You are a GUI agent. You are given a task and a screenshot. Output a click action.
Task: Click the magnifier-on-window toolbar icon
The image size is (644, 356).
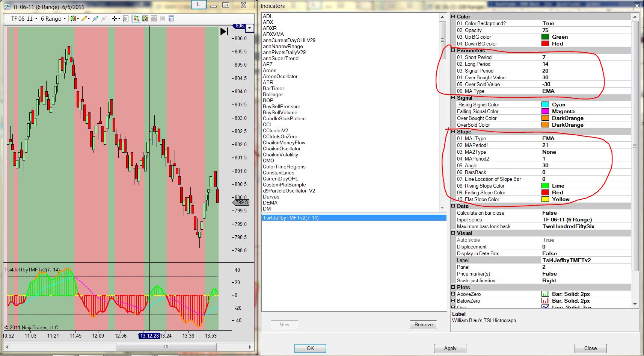pos(125,18)
